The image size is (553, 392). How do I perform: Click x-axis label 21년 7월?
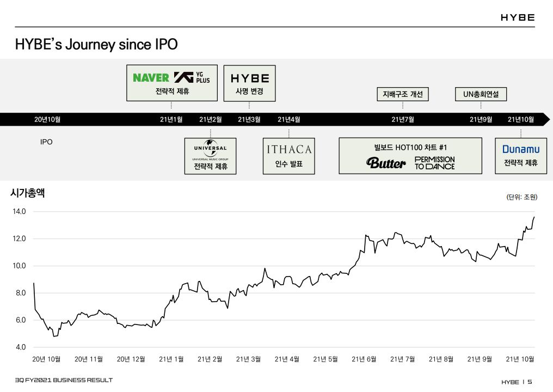(402, 359)
